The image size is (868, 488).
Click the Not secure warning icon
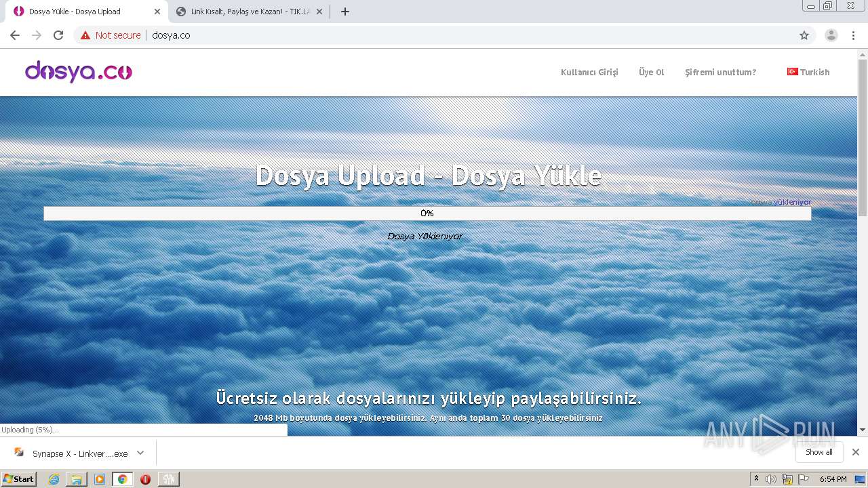85,35
